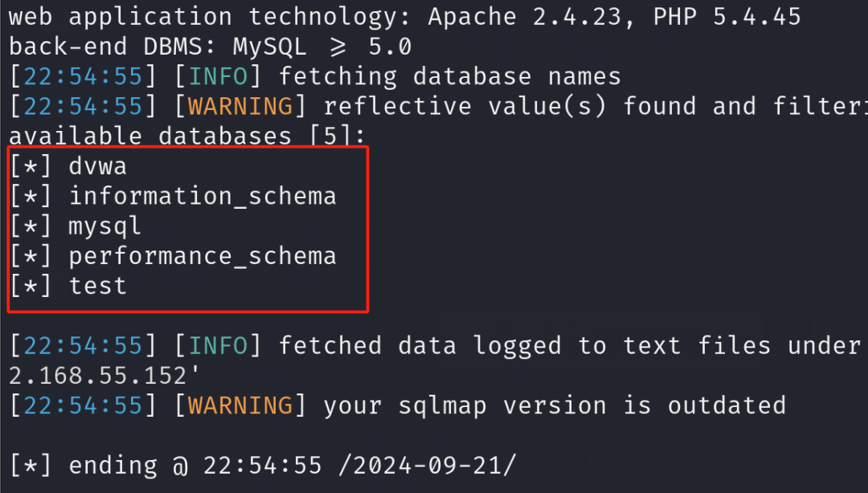Click WARNING tag on reflective value line

coord(240,106)
